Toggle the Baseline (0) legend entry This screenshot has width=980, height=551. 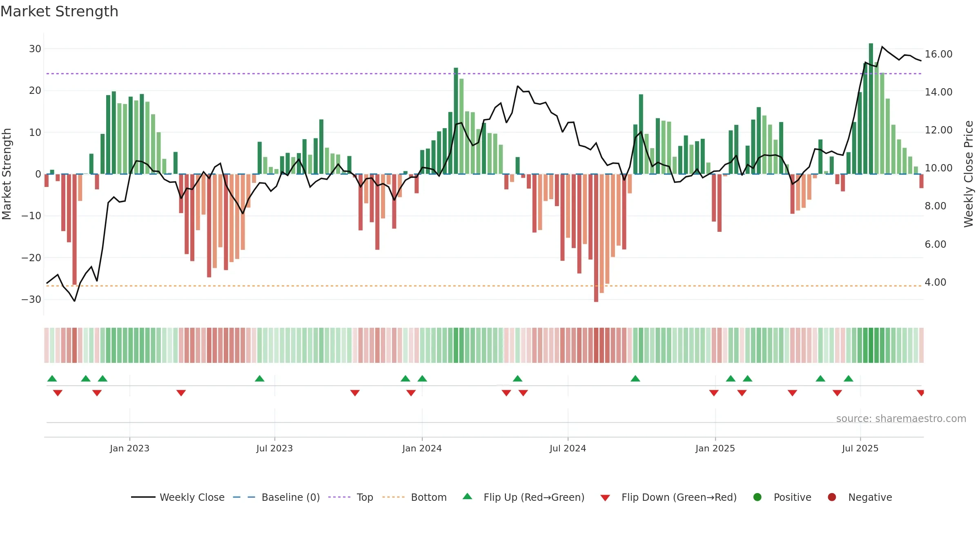[276, 497]
